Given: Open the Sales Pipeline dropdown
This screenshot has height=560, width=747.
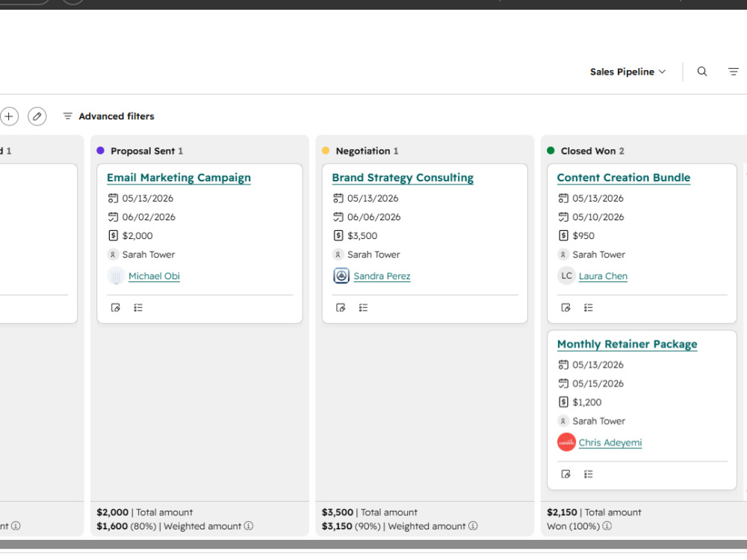Looking at the screenshot, I should pyautogui.click(x=627, y=72).
